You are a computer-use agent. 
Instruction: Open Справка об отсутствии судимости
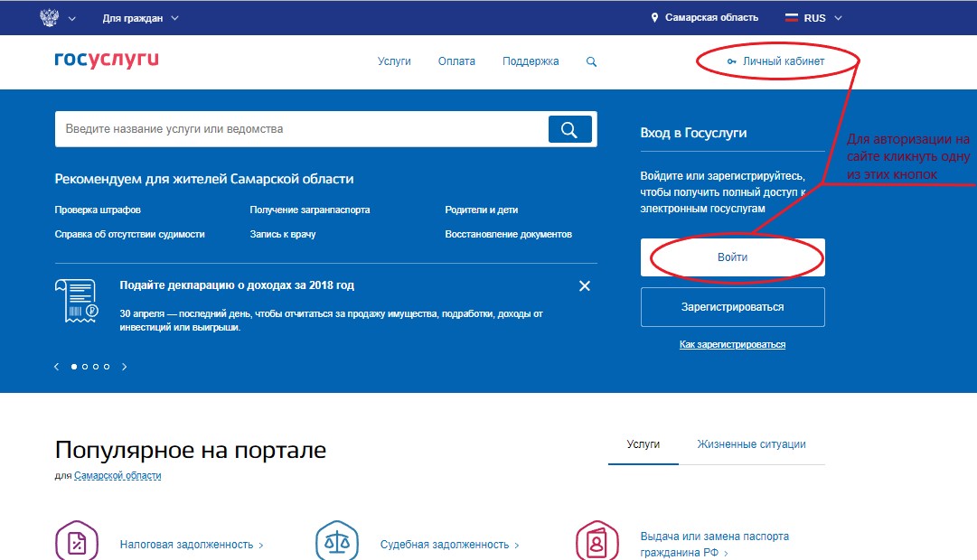tap(129, 234)
